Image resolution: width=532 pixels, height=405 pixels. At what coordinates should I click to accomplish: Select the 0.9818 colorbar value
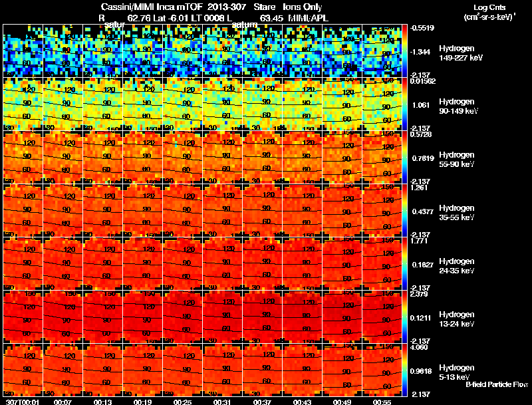coord(422,372)
